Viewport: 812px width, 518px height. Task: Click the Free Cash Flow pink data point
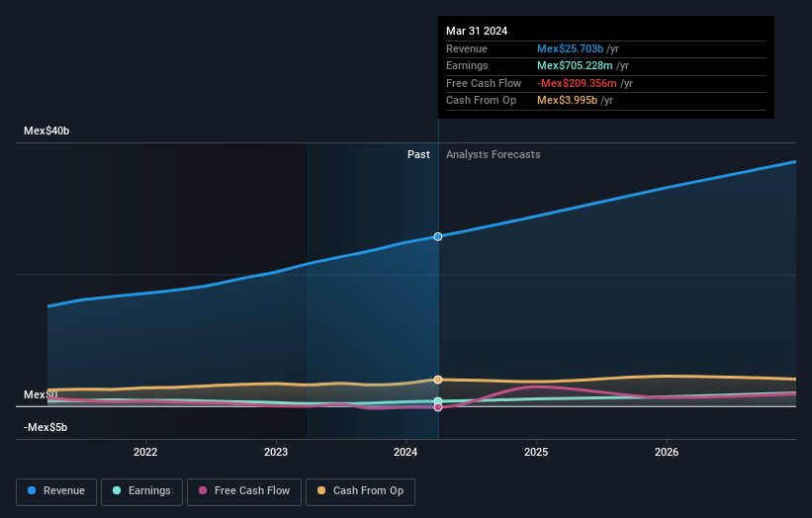click(438, 407)
